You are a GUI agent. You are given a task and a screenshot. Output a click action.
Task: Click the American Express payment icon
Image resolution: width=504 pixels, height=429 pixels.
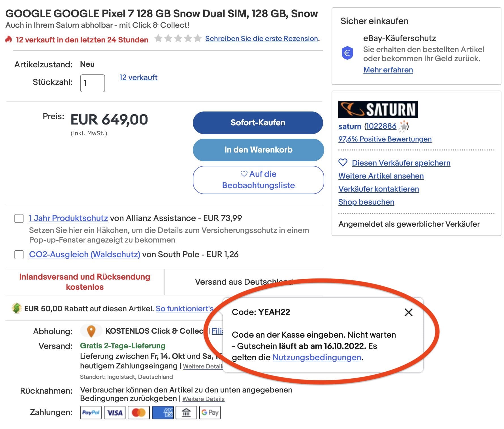point(163,413)
